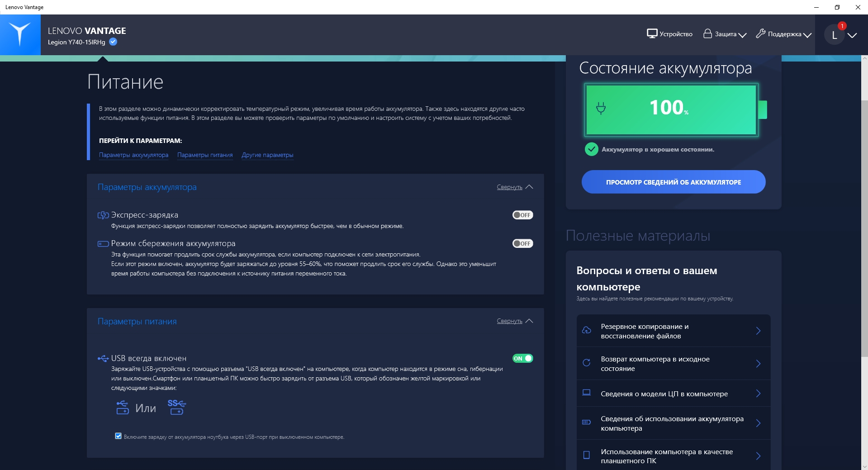Image resolution: width=868 pixels, height=470 pixels.
Task: Click the USB icon beside USB всегда включен
Action: coord(103,358)
